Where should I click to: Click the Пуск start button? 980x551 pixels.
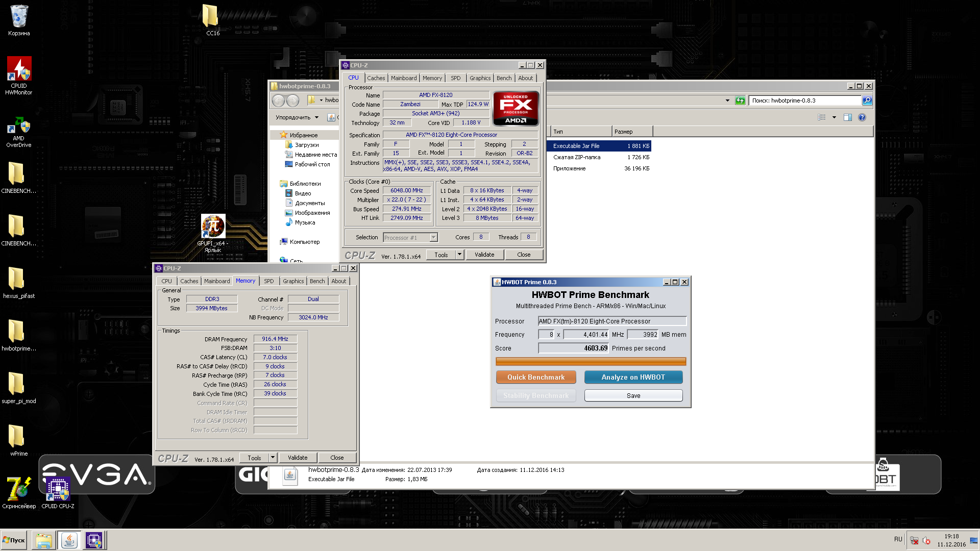pos(14,540)
